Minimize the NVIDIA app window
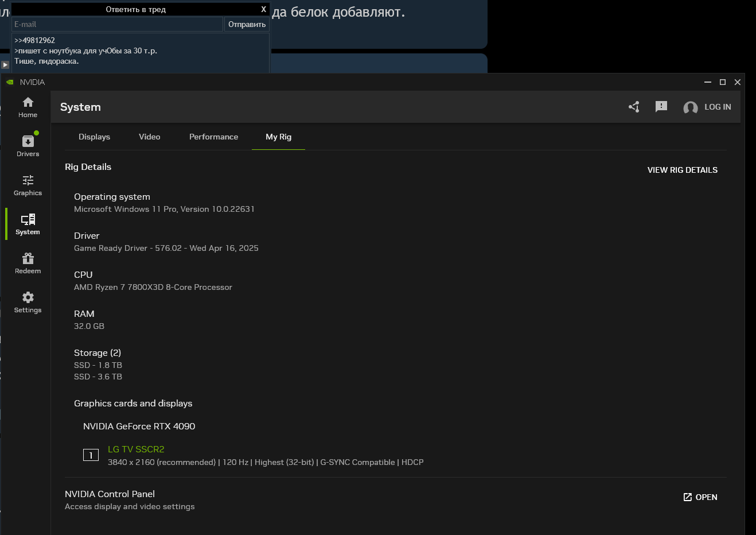Screen dimensions: 756x535 point(708,82)
